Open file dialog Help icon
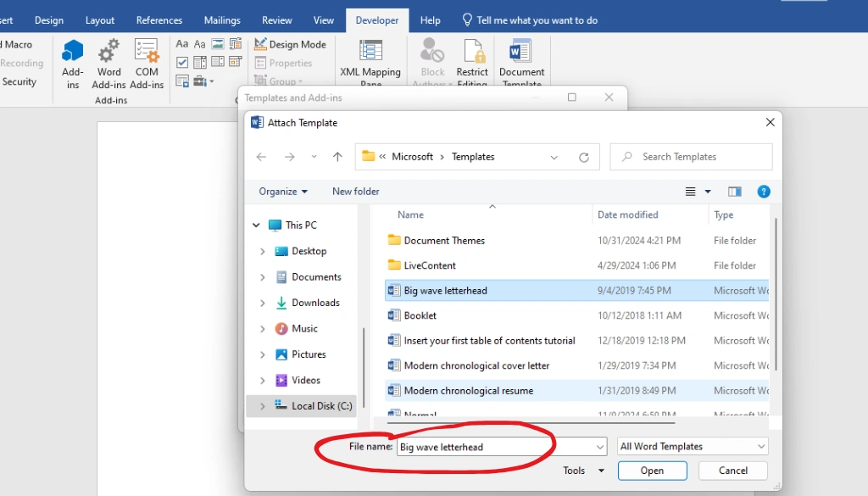The image size is (868, 496). point(764,192)
